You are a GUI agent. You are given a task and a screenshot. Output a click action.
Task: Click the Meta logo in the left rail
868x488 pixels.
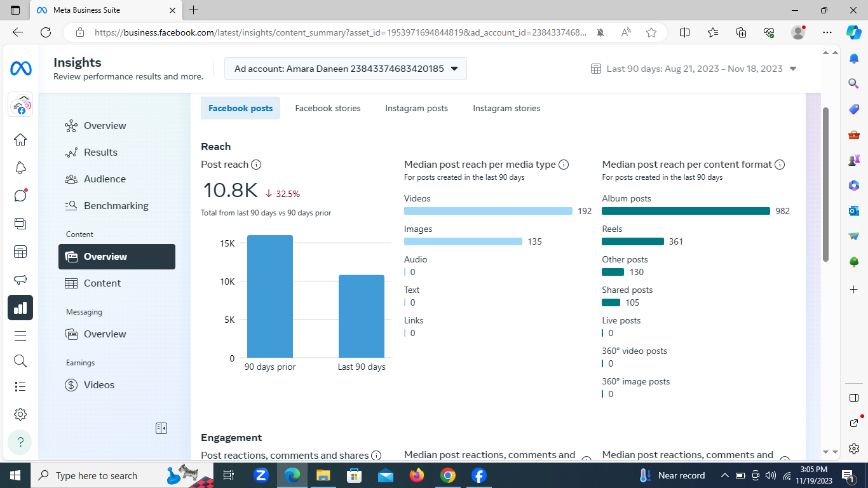20,69
